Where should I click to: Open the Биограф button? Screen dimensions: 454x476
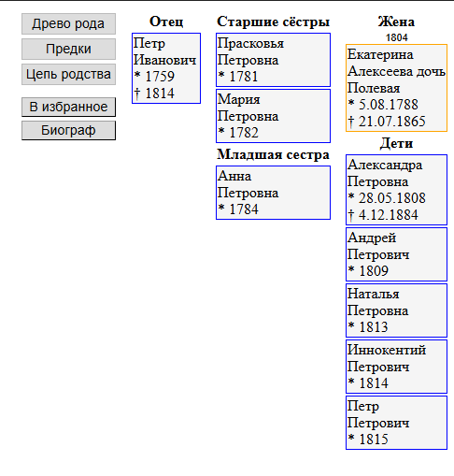(68, 130)
